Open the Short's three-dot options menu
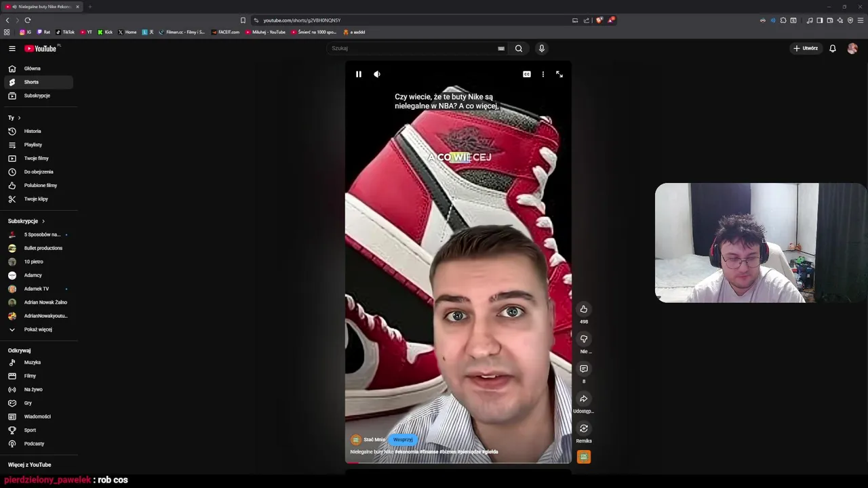This screenshot has height=488, width=868. (x=543, y=74)
